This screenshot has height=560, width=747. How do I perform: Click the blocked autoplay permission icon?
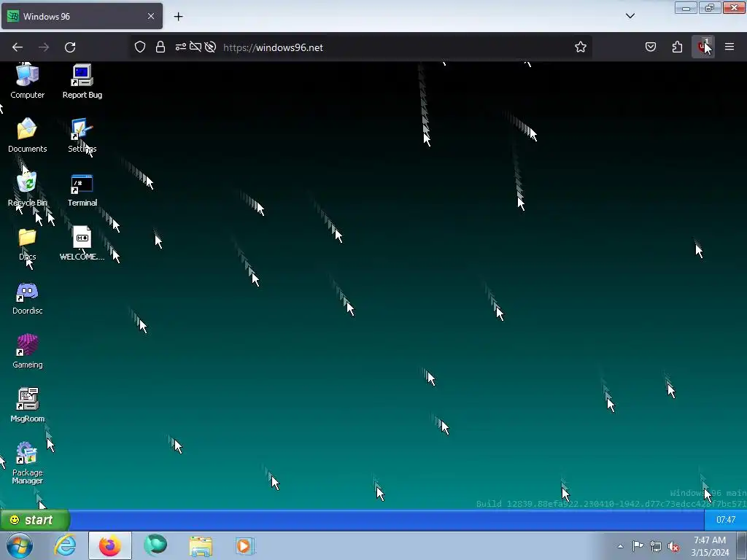click(x=210, y=47)
